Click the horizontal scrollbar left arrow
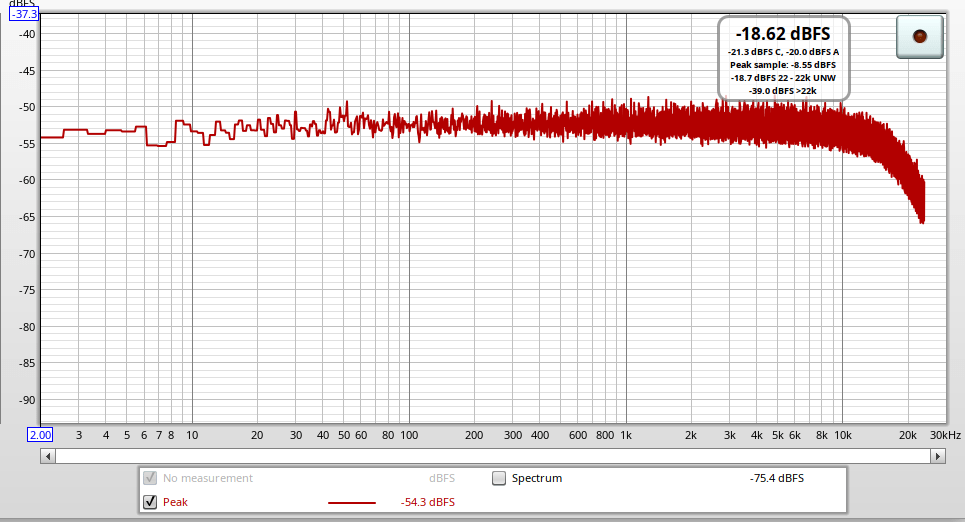 point(48,456)
